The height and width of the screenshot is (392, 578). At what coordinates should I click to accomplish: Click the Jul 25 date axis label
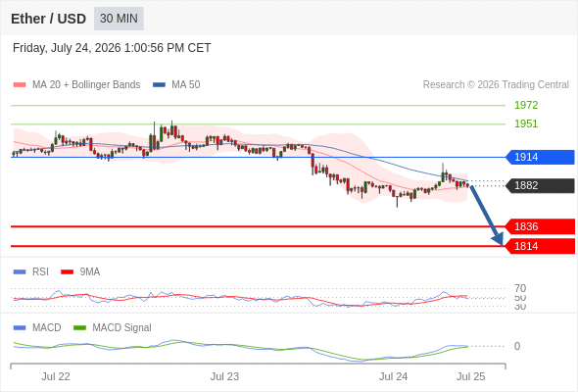(471, 376)
